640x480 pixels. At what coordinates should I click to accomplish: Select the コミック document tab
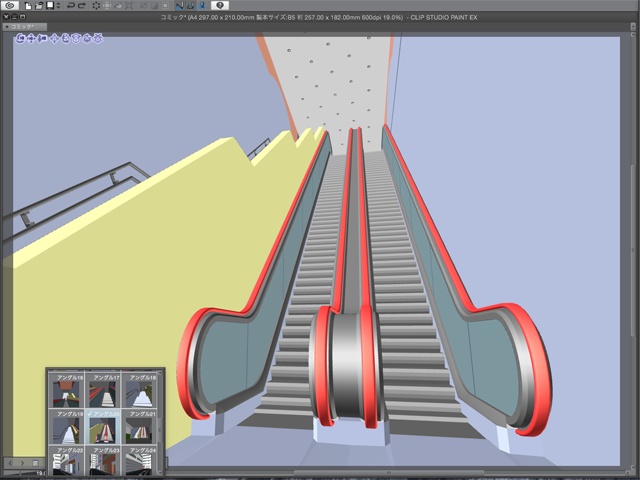tap(24, 27)
